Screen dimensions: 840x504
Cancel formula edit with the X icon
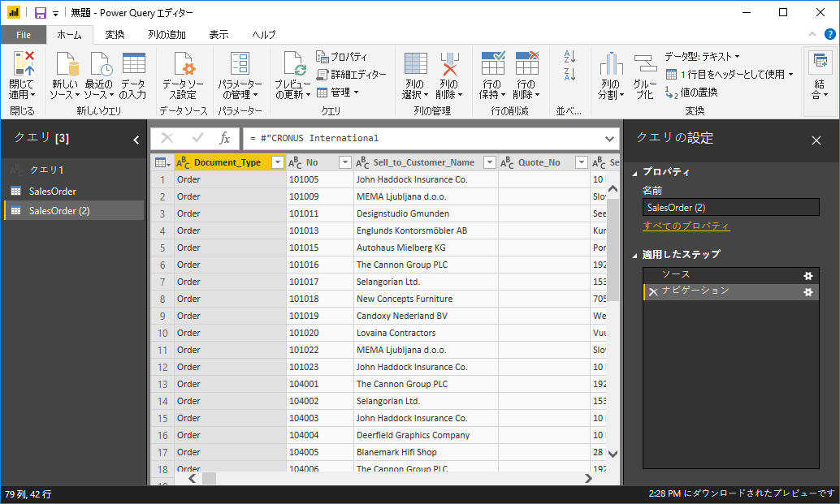pyautogui.click(x=167, y=139)
